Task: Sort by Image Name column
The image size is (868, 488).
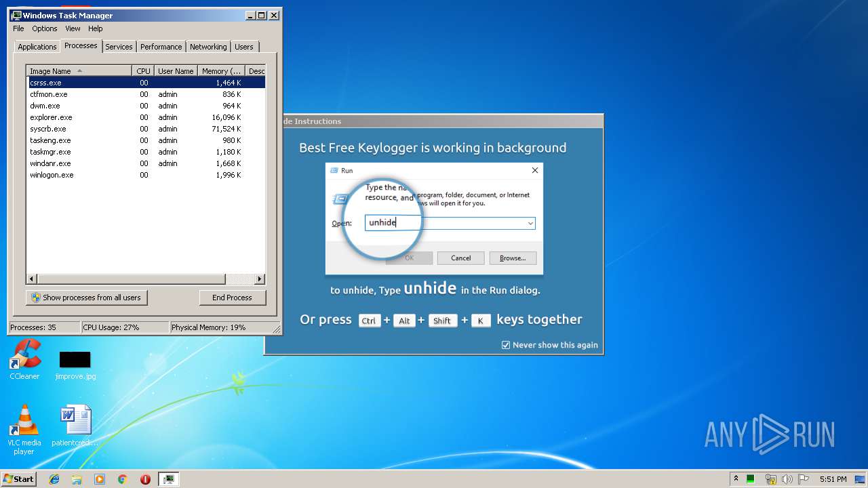Action: pyautogui.click(x=79, y=71)
